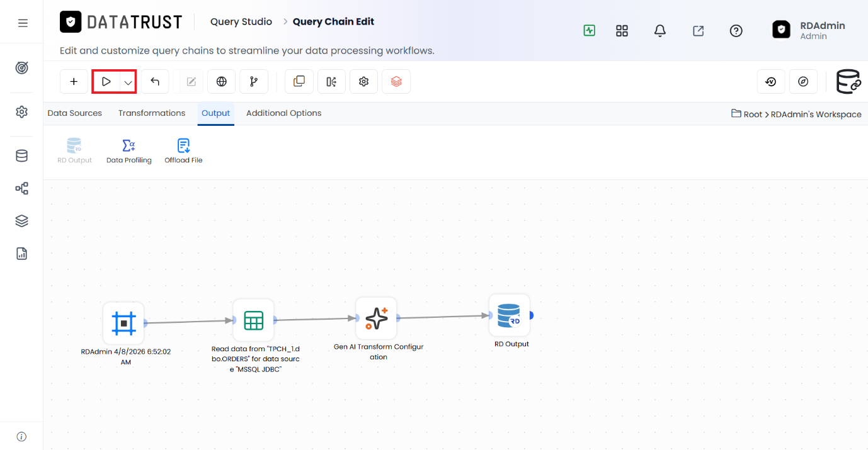Click the folder icon before Root

736,114
